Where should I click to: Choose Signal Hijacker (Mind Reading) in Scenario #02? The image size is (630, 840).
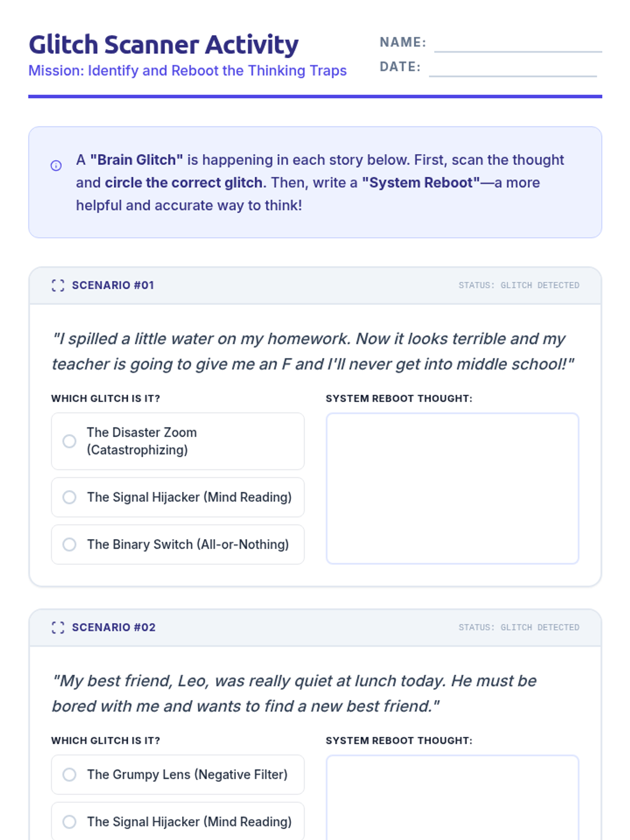pos(69,822)
